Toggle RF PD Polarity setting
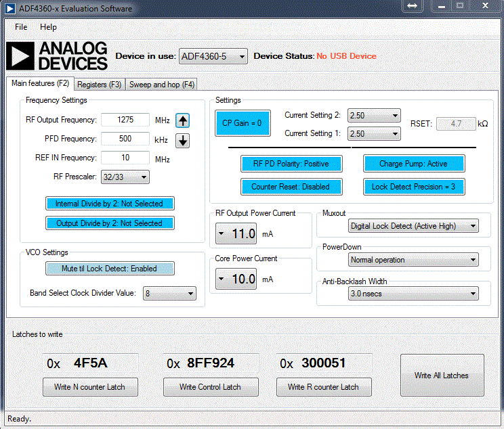Image resolution: width=504 pixels, height=429 pixels. pyautogui.click(x=291, y=164)
